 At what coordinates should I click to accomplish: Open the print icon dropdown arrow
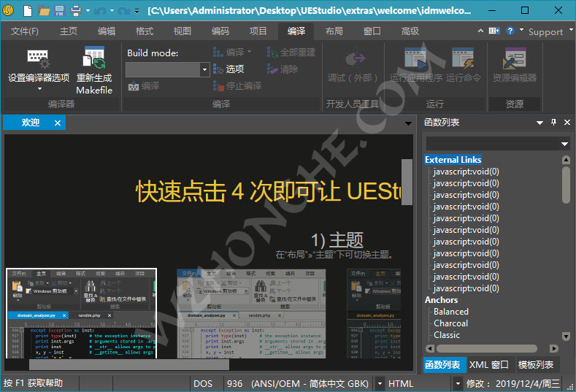(88, 11)
